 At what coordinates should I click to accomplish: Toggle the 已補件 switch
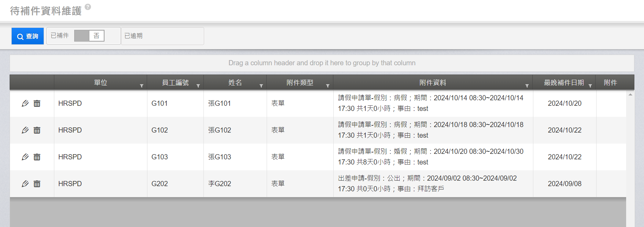coord(89,36)
